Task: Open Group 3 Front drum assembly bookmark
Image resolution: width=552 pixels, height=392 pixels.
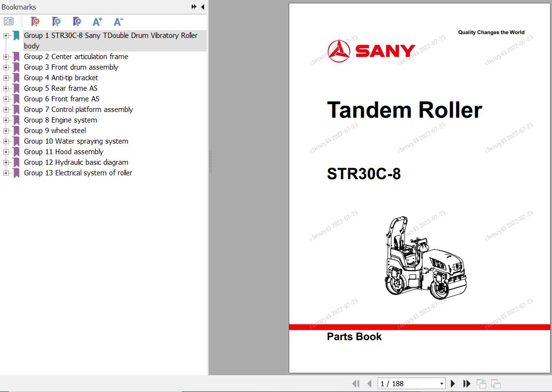Action: pyautogui.click(x=71, y=67)
